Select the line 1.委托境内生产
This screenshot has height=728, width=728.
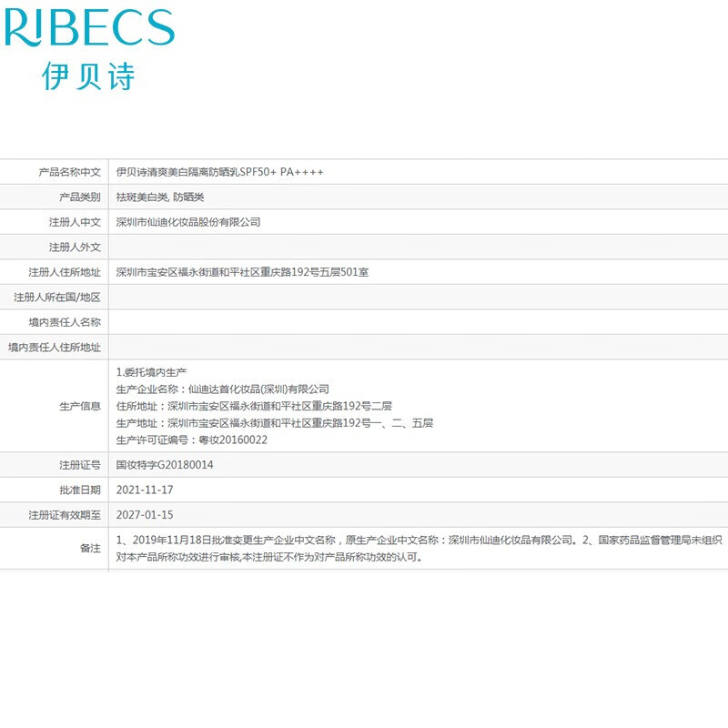151,372
